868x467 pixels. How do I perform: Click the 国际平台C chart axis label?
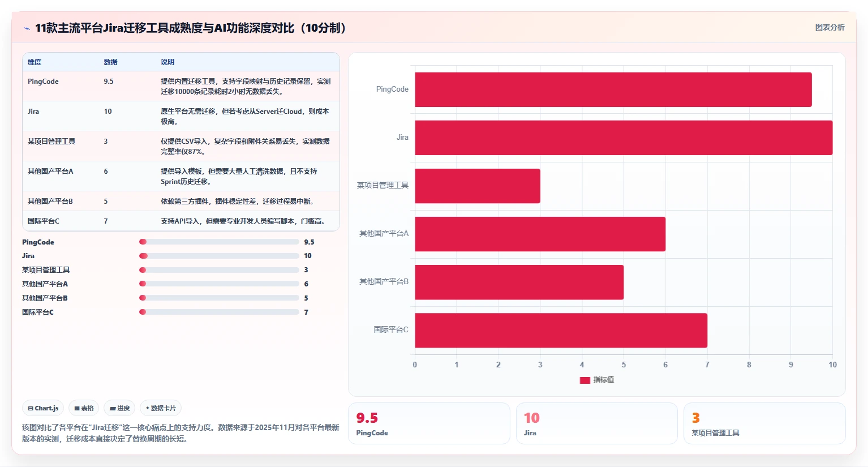(391, 330)
